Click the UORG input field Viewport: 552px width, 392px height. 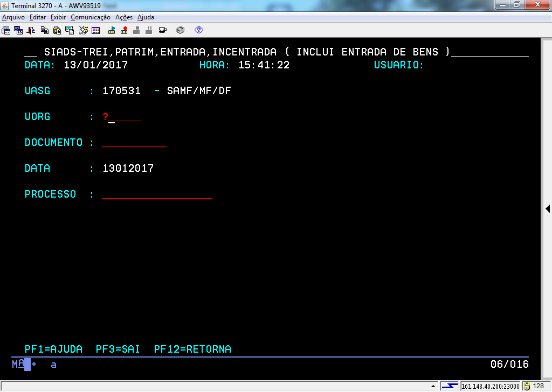(x=121, y=117)
